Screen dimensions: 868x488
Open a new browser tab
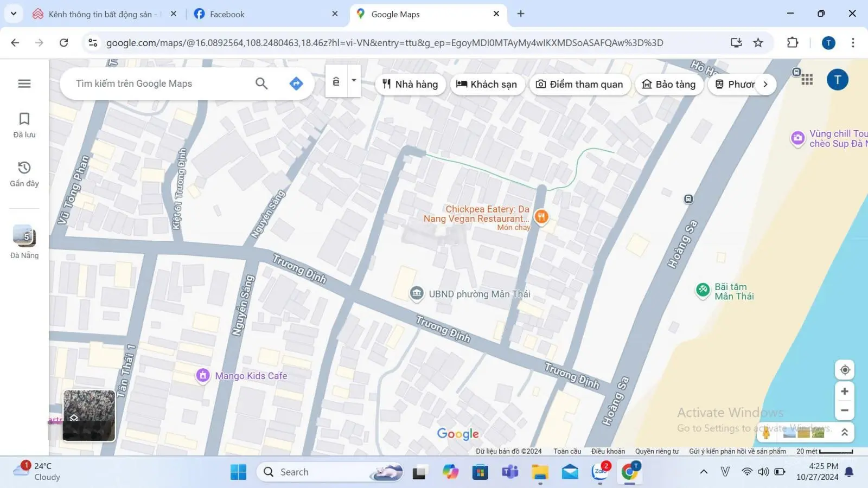(x=521, y=14)
